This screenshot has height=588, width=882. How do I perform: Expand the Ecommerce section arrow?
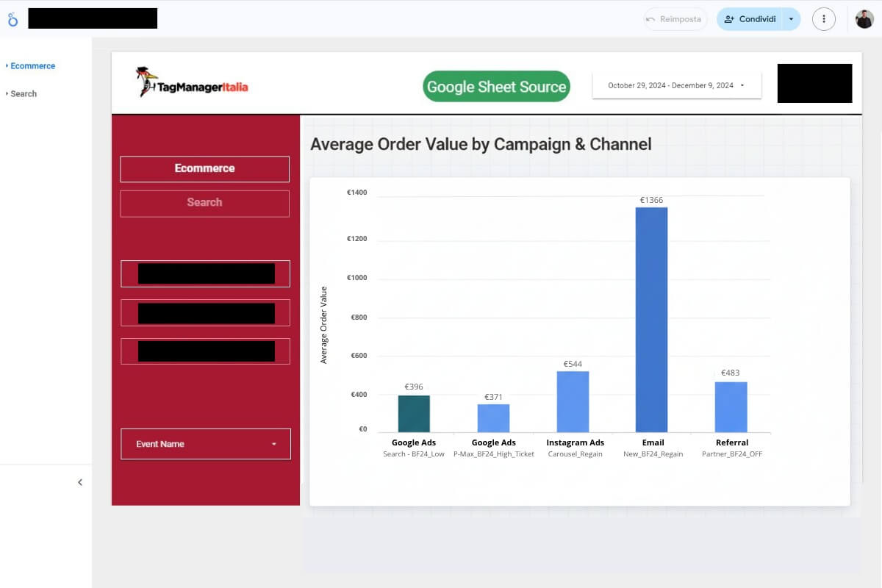tap(7, 65)
